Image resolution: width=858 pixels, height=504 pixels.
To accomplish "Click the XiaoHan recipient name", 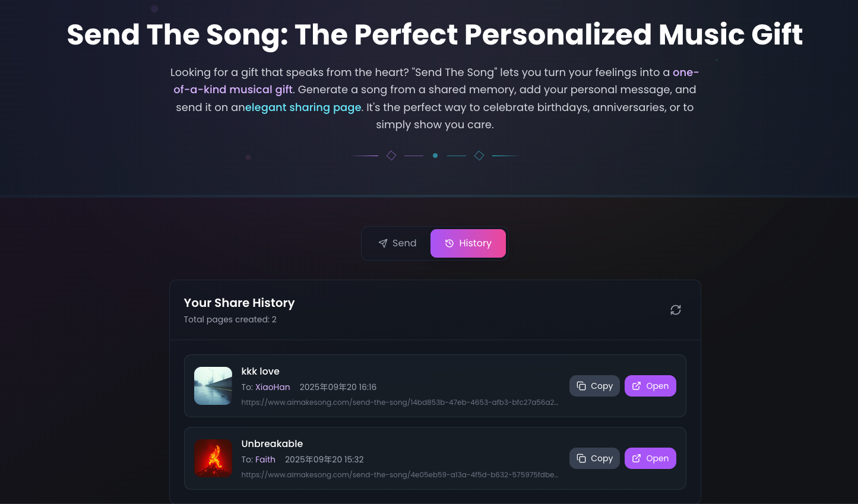I will click(x=273, y=386).
